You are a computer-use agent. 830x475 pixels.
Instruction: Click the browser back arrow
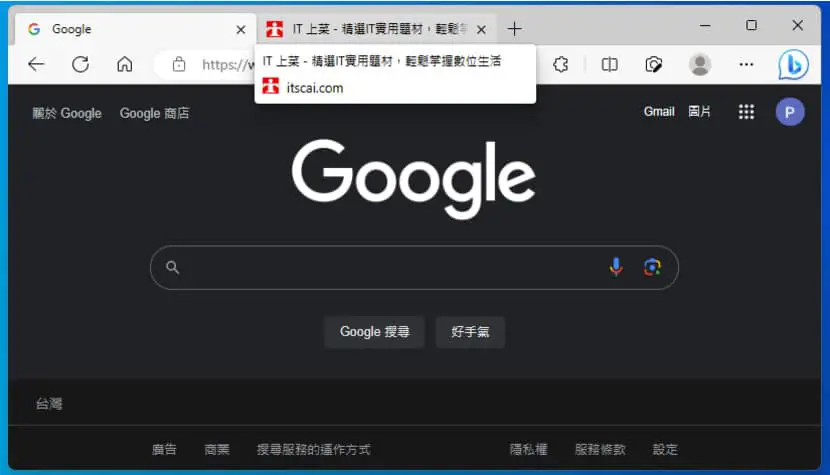[36, 64]
